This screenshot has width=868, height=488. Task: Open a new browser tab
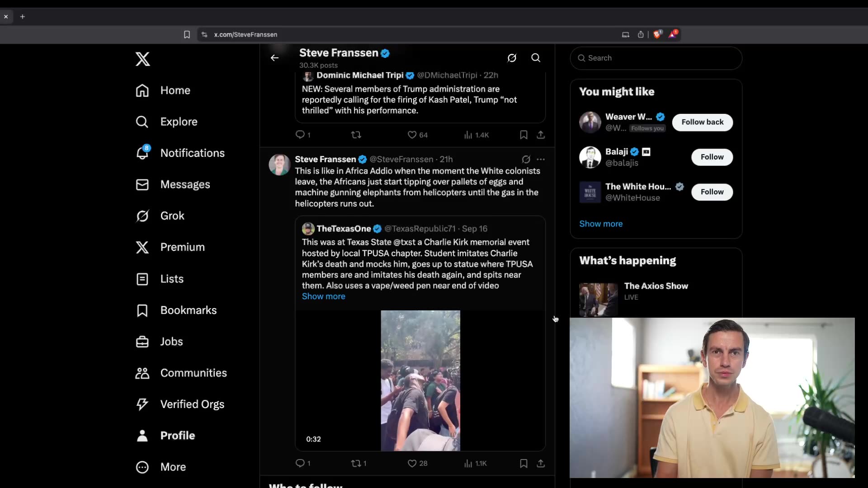pos(22,17)
